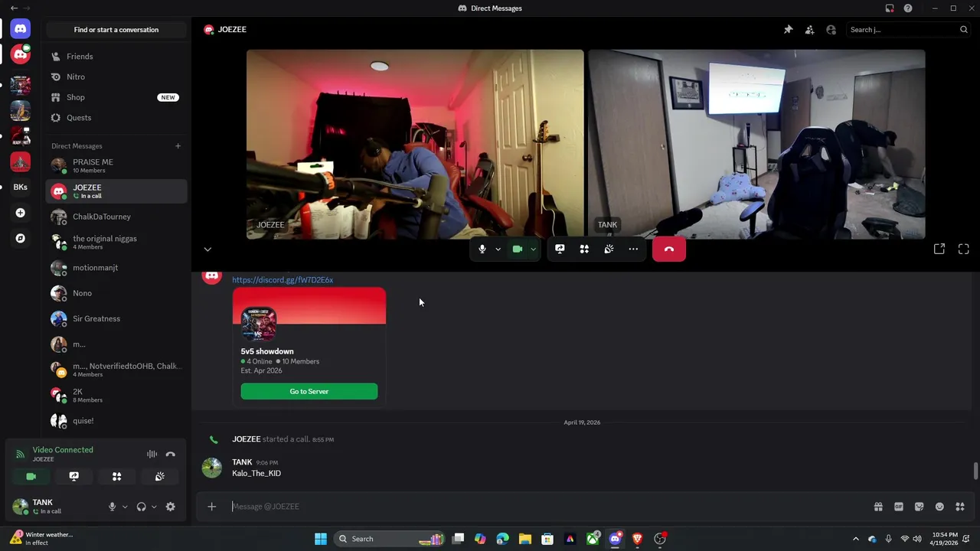The height and width of the screenshot is (551, 980).
Task: Disconnect from the call with the red button
Action: 669,249
